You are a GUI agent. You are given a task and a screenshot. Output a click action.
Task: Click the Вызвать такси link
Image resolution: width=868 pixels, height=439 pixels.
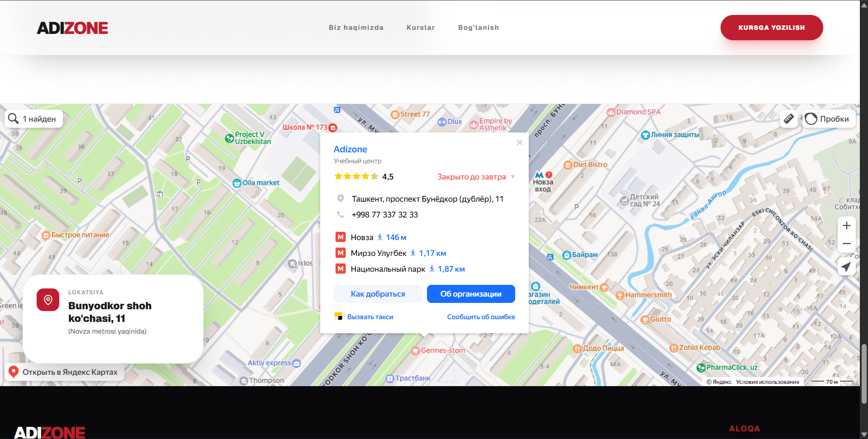[x=370, y=317]
